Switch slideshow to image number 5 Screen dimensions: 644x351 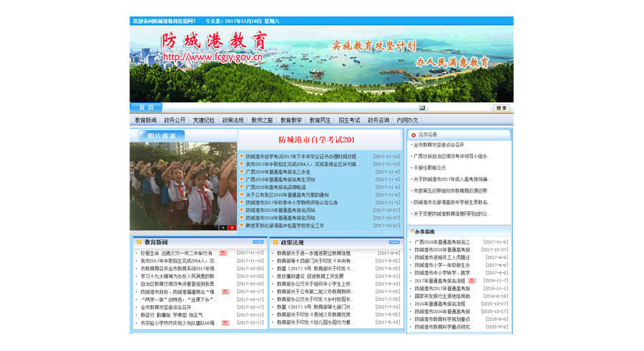(231, 228)
